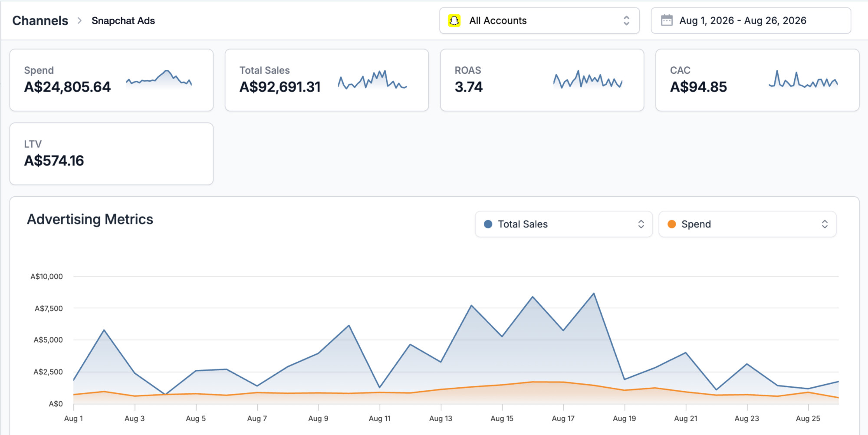Open the Spend metric dropdown

[x=747, y=224]
